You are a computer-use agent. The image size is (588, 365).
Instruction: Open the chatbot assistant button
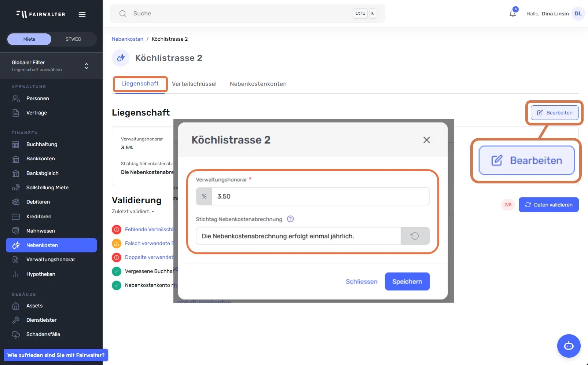pyautogui.click(x=569, y=346)
